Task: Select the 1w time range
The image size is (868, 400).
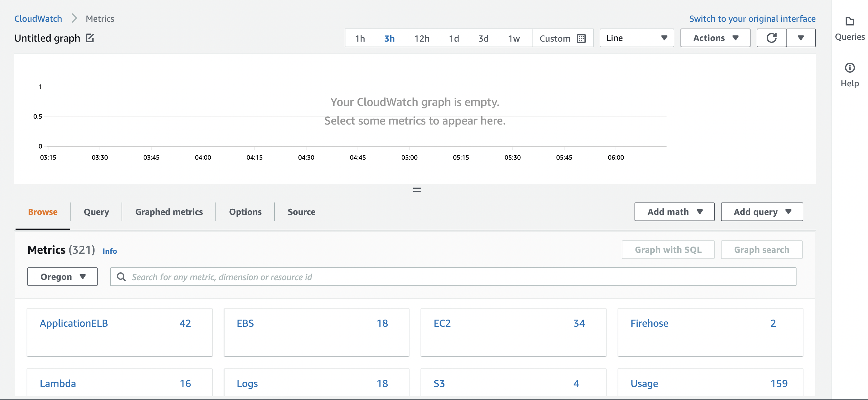Action: pyautogui.click(x=514, y=39)
